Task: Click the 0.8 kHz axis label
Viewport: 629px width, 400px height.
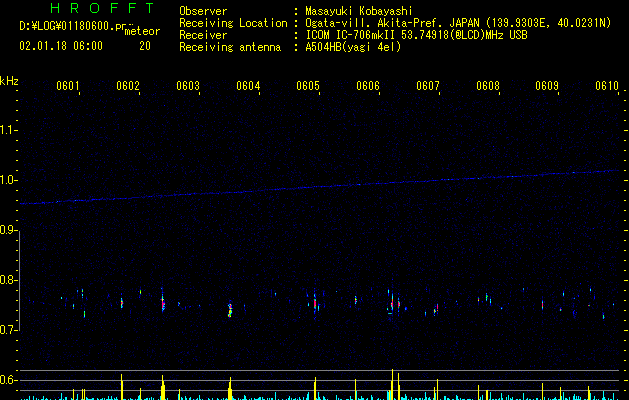Action: (9, 280)
